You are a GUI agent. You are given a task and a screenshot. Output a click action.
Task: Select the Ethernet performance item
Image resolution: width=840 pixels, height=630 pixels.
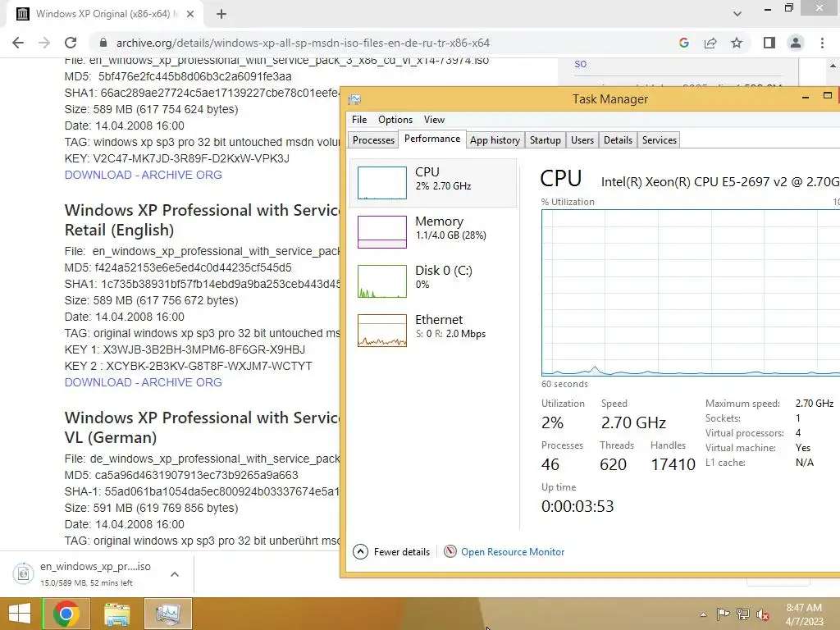(433, 331)
